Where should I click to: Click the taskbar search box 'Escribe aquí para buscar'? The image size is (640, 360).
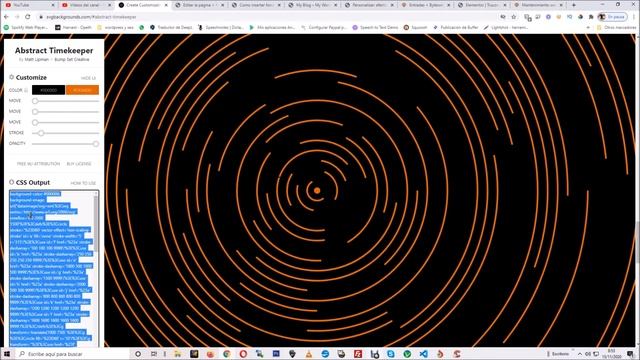(73, 354)
